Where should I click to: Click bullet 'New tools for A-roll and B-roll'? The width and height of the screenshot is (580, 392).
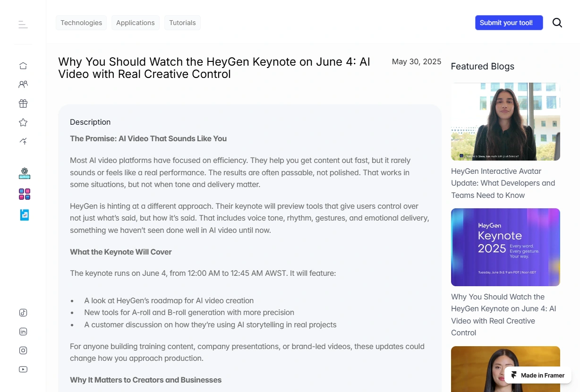coord(189,312)
